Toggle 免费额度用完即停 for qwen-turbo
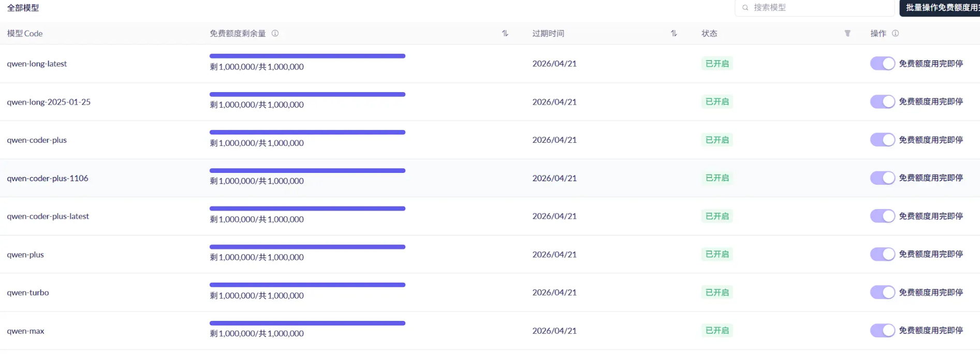The height and width of the screenshot is (354, 980). [x=882, y=292]
